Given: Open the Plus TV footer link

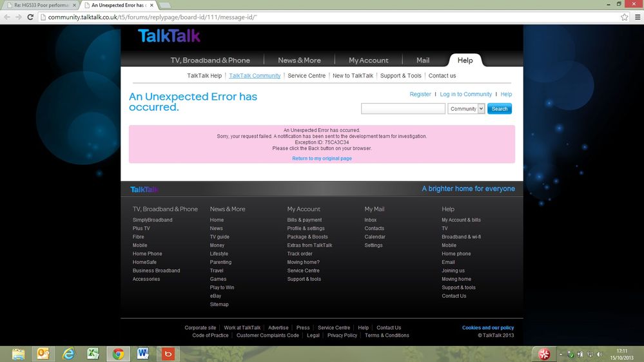Looking at the screenshot, I should click(x=141, y=228).
